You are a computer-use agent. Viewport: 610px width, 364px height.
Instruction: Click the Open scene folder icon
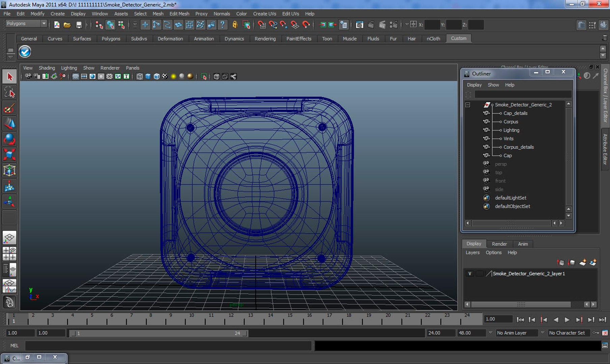(67, 25)
